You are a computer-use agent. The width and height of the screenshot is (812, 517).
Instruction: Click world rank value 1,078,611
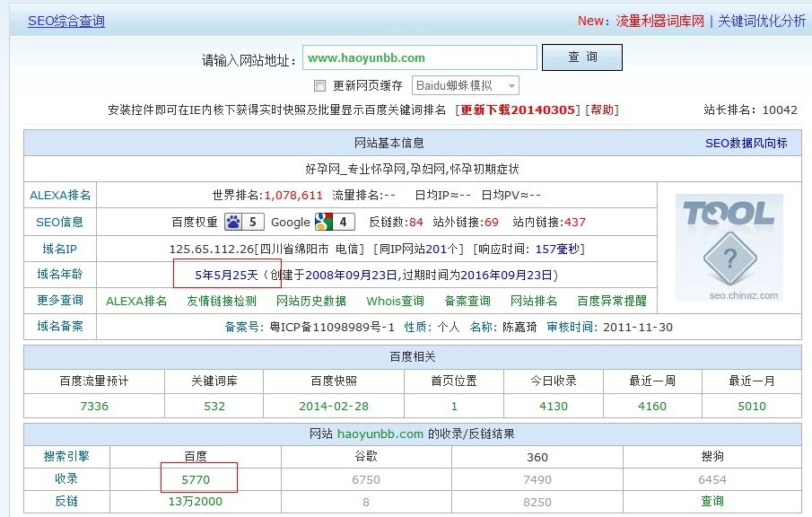click(x=293, y=196)
